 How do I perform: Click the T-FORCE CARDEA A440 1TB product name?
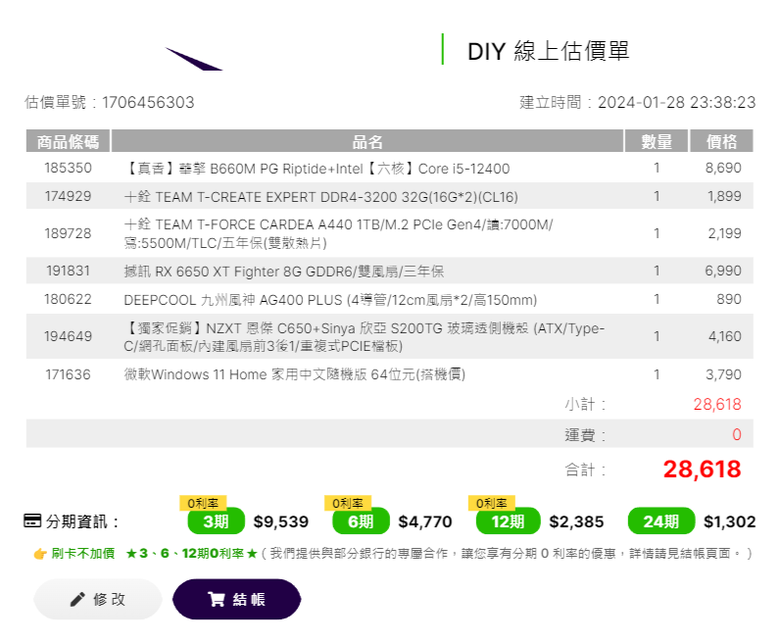338,234
